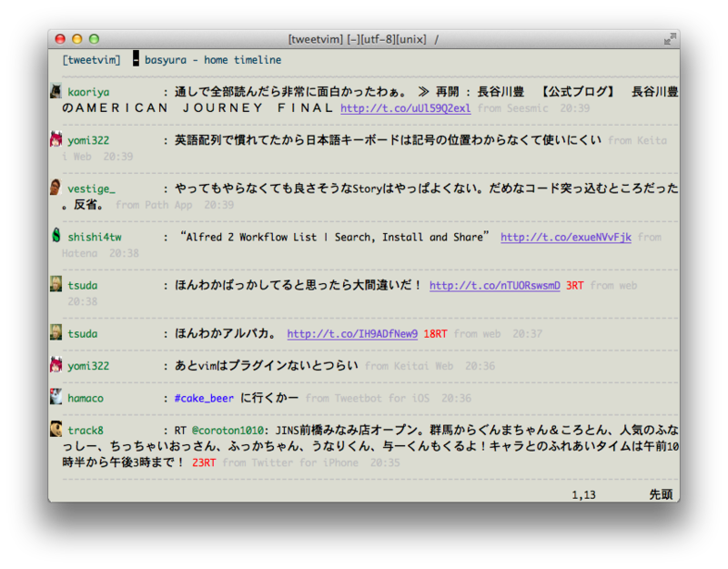
Task: Click the track8 avatar icon
Action: (56, 429)
